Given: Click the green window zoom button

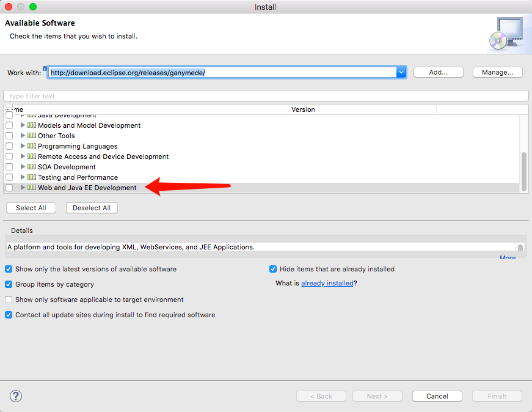Looking at the screenshot, I should (x=33, y=7).
